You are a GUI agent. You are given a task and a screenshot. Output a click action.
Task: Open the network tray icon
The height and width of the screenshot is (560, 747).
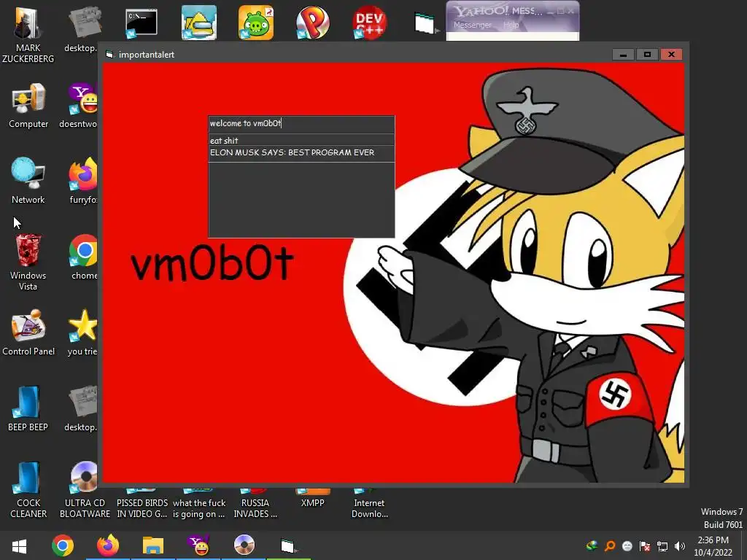(662, 545)
